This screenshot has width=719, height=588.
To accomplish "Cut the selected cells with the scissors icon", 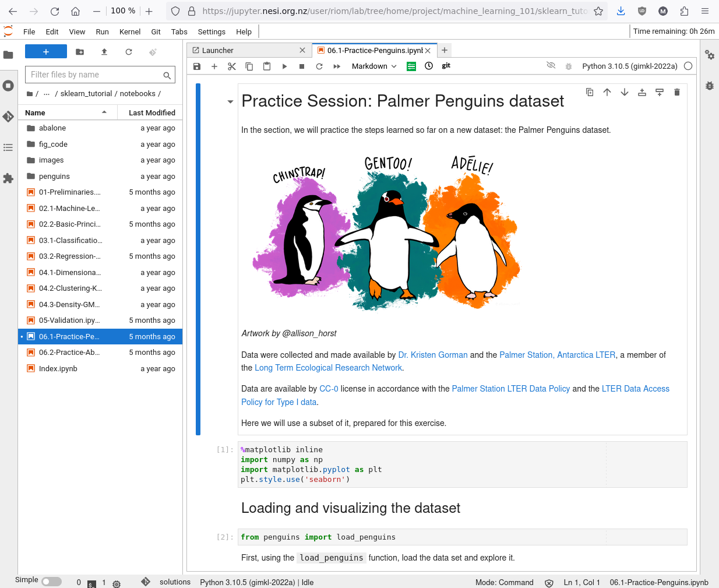I will click(231, 66).
